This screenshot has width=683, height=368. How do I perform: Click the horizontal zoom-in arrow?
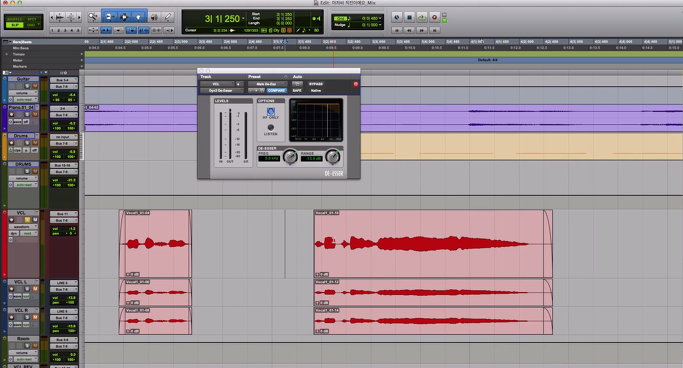pos(78,17)
